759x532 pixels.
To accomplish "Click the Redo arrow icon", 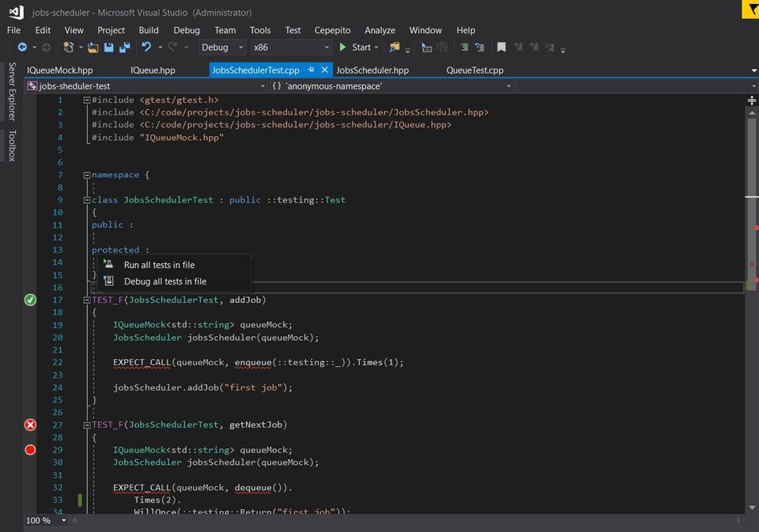I will pos(172,47).
